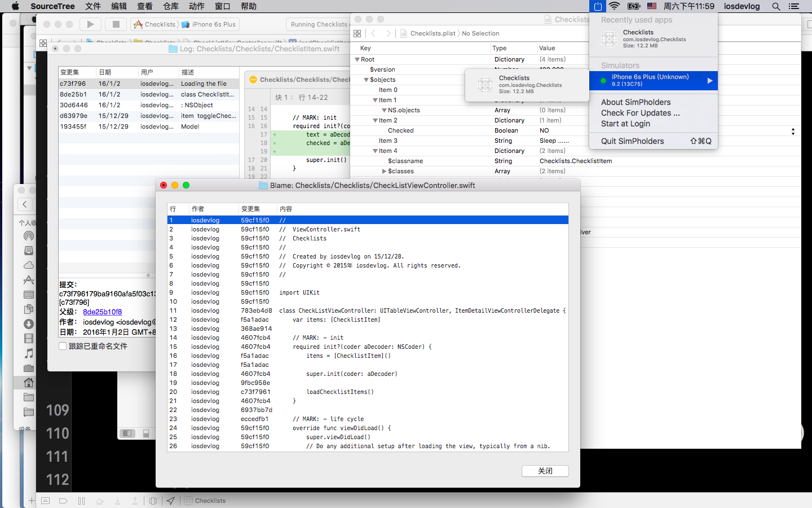The image size is (812, 508).
Task: Collapse Item 1 in plist tree
Action: (x=375, y=100)
